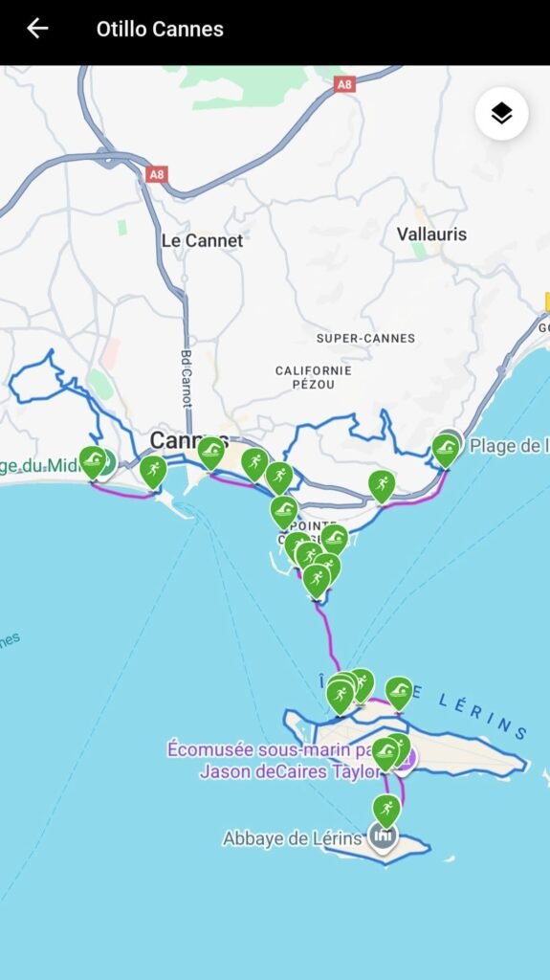Screen dimensions: 550x980
Task: Tap swim marker beside ÎLES DE LÉRINS text
Action: point(399,693)
